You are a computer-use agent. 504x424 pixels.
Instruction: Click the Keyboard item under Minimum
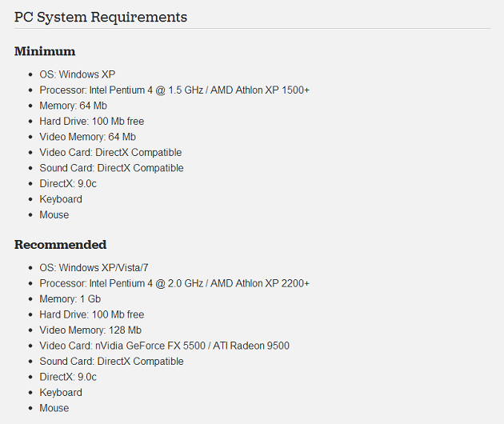61,199
